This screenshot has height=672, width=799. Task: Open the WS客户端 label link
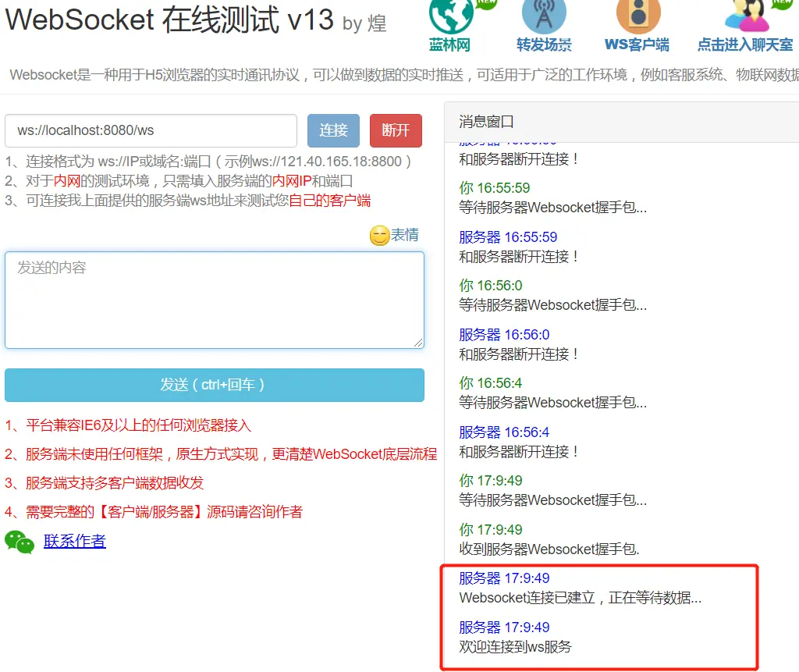click(x=637, y=44)
